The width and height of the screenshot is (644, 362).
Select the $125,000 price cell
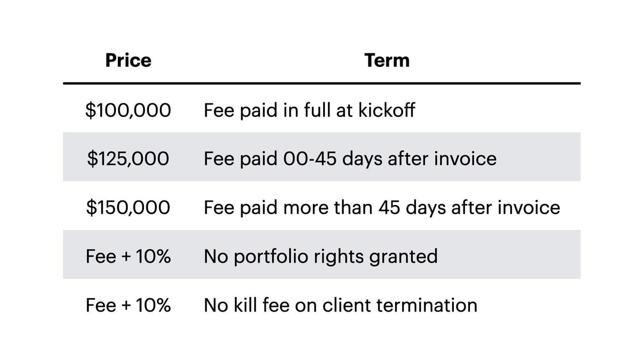[128, 159]
